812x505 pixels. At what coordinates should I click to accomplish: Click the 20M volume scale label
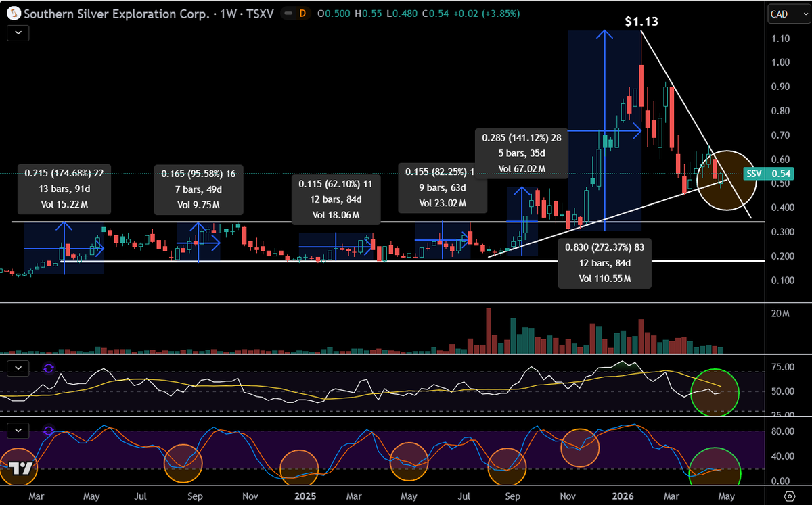coord(781,314)
